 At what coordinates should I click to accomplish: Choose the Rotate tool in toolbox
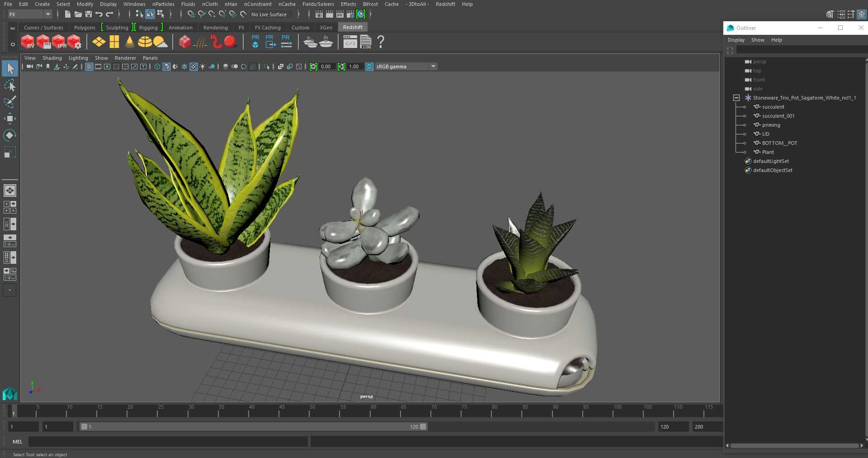pos(10,135)
